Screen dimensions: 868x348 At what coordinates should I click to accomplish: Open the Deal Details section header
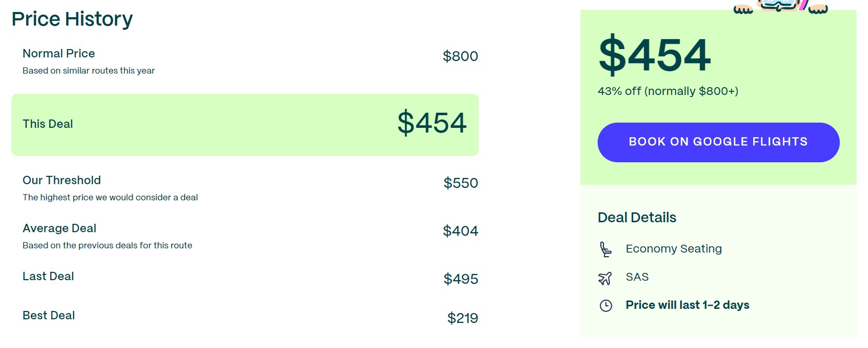(x=637, y=218)
